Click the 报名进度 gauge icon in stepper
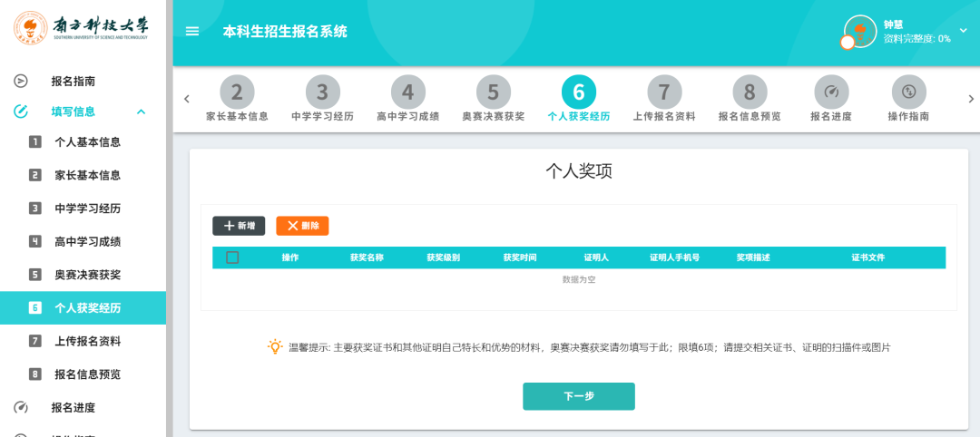The image size is (980, 437). 830,92
